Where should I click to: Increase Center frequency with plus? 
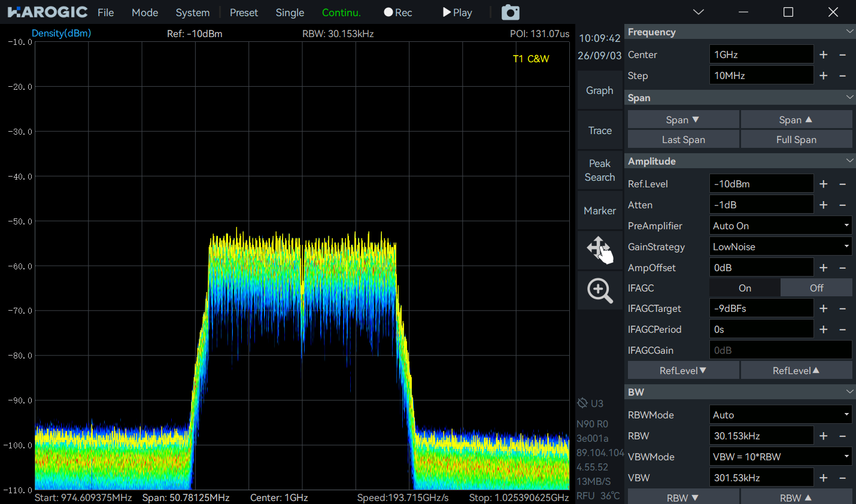coord(824,54)
